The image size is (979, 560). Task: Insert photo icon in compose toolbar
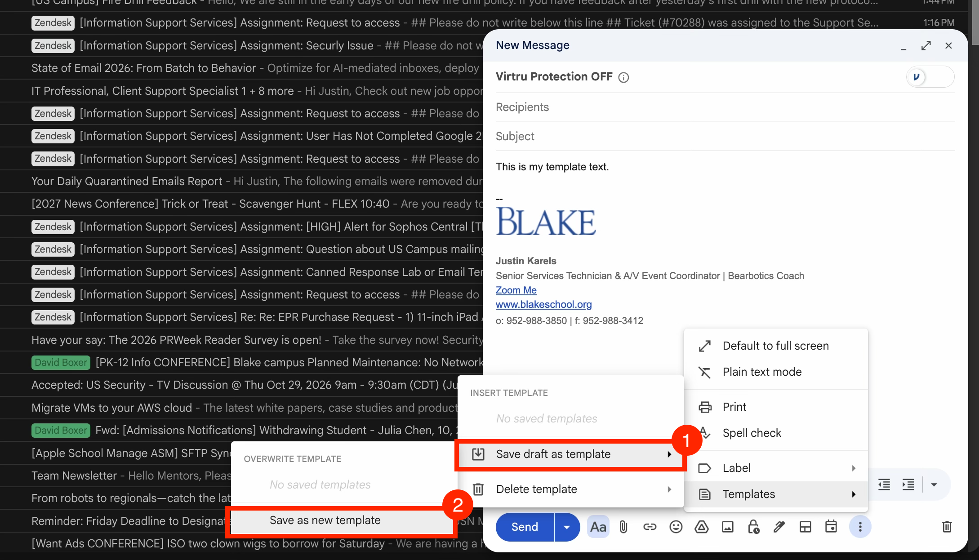click(x=728, y=527)
